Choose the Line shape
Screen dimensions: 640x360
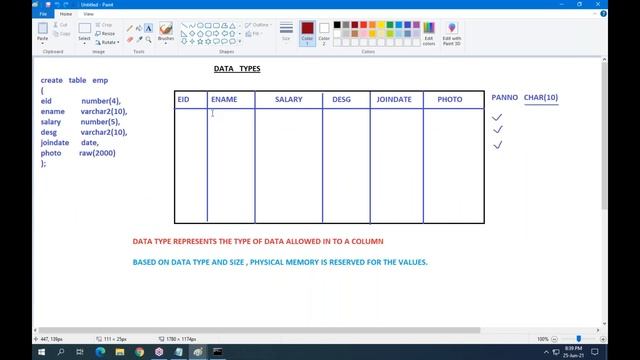184,25
